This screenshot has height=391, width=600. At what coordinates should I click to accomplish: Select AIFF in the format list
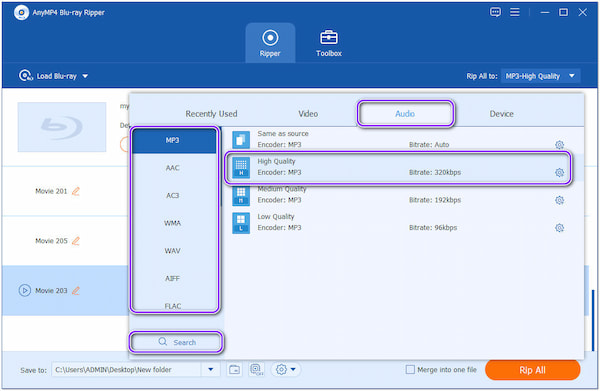pyautogui.click(x=173, y=279)
